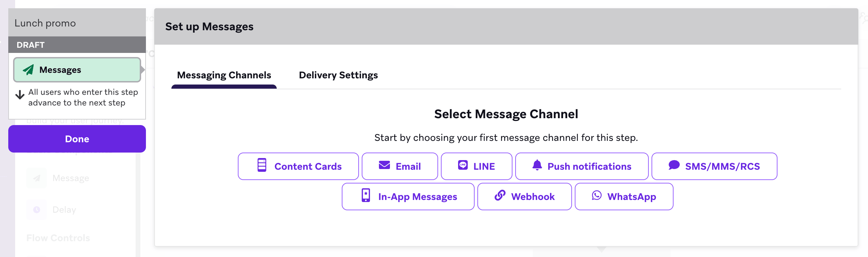Click the SMS/MMS/RCS speech bubble icon

click(674, 165)
